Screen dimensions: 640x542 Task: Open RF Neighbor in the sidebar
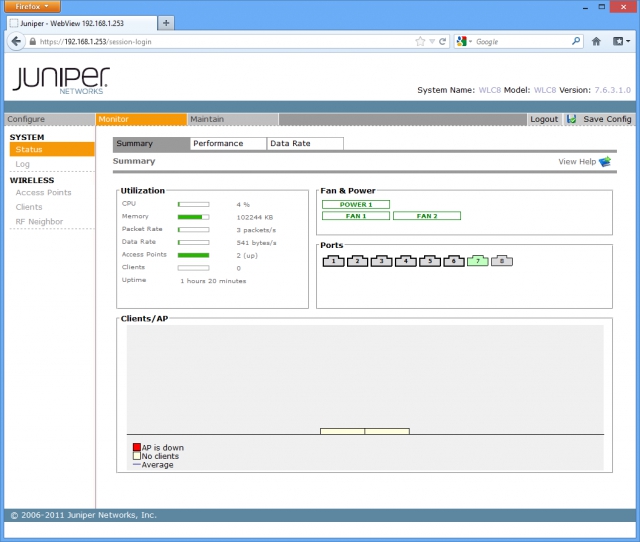click(x=39, y=222)
